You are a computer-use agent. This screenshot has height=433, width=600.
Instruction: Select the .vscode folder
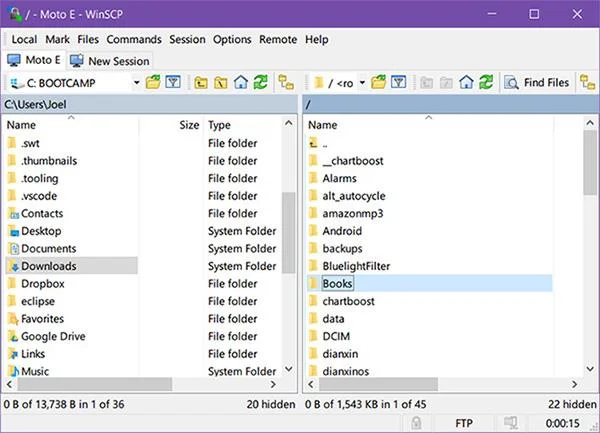pyautogui.click(x=39, y=196)
